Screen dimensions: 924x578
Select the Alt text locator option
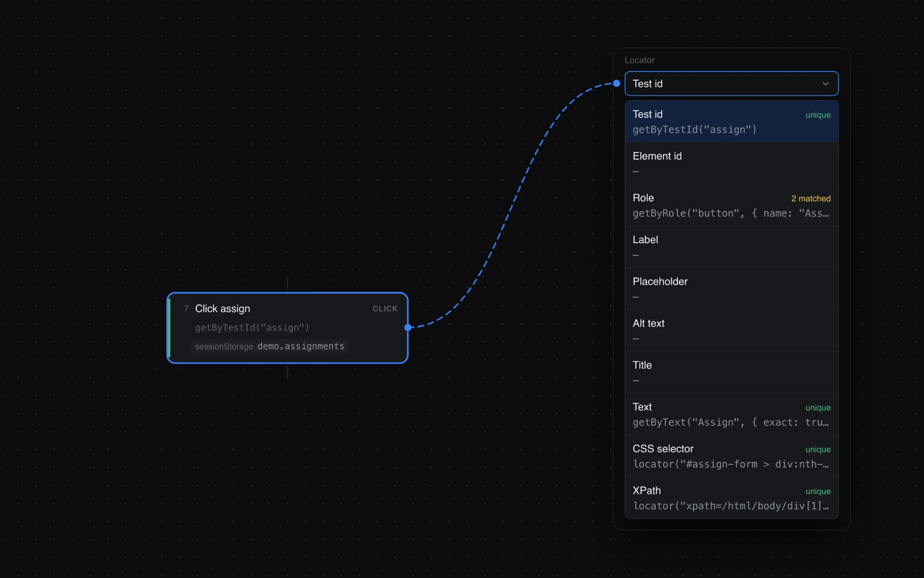[x=731, y=331]
